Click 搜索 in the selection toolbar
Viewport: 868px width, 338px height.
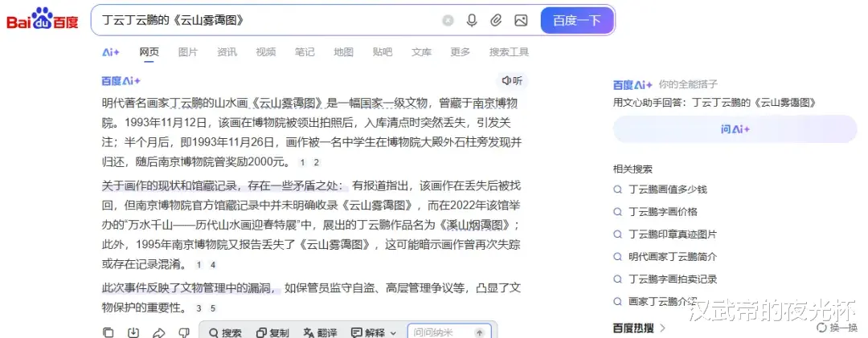point(225,333)
